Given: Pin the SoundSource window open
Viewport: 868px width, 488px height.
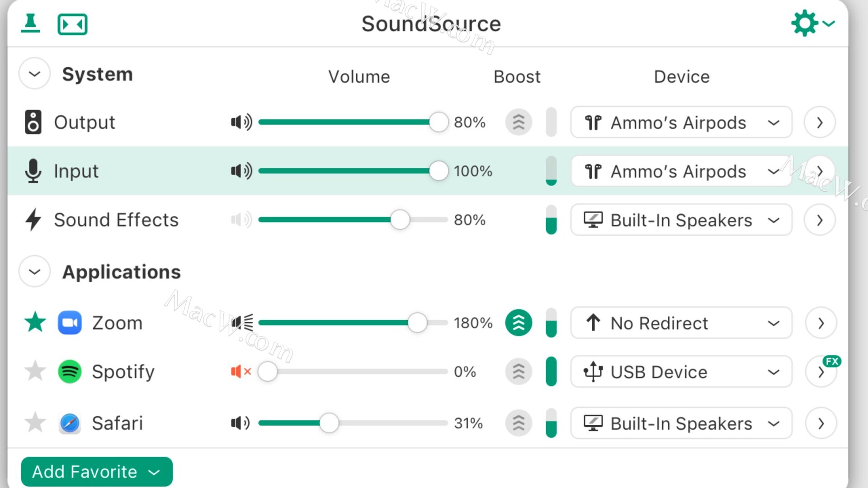Looking at the screenshot, I should point(30,23).
